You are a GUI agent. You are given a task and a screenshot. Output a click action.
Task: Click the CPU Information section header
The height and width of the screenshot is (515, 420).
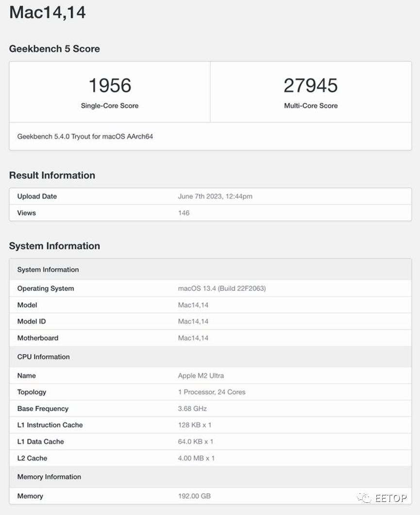coord(43,357)
